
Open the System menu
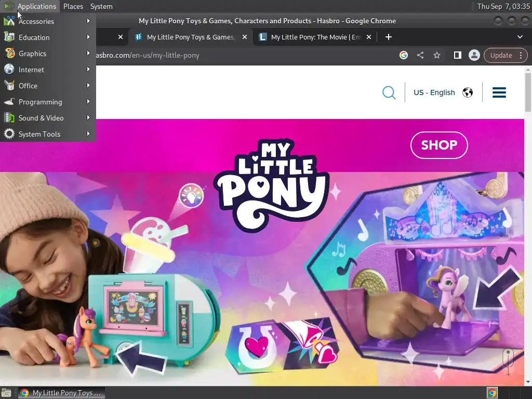click(x=101, y=6)
